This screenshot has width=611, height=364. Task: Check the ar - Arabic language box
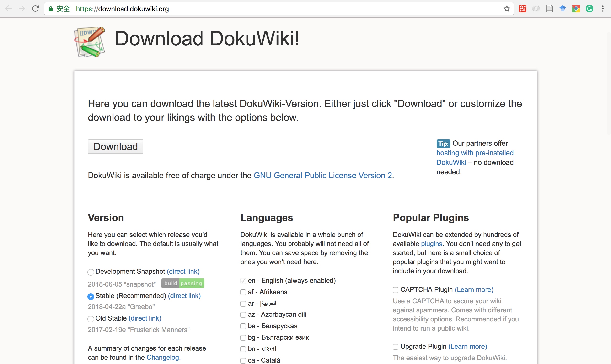click(x=243, y=304)
